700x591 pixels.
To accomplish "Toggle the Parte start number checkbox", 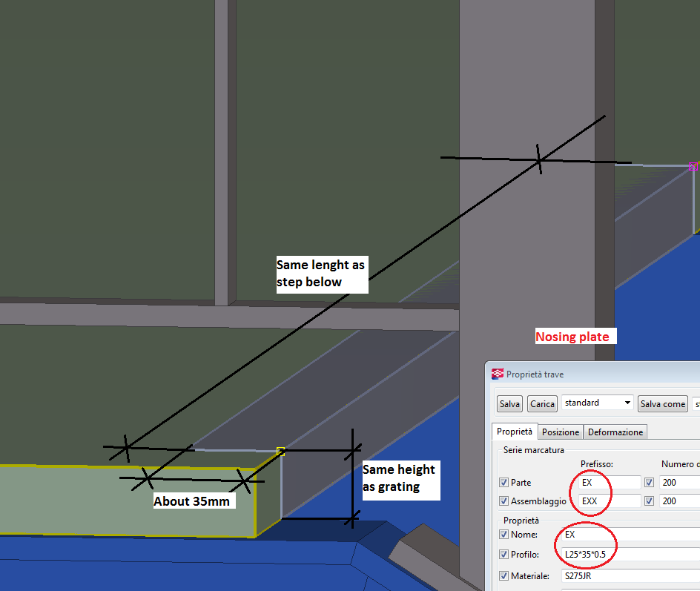I will pos(650,483).
